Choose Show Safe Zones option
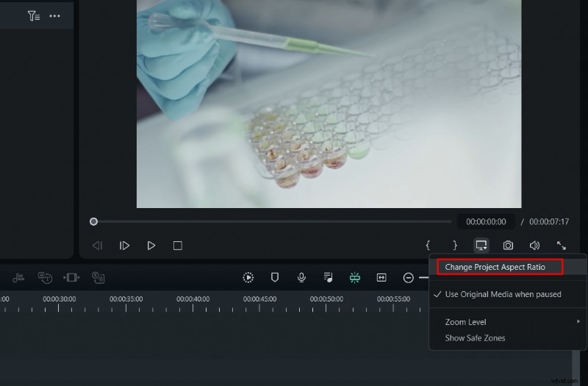The width and height of the screenshot is (588, 386). tap(475, 338)
